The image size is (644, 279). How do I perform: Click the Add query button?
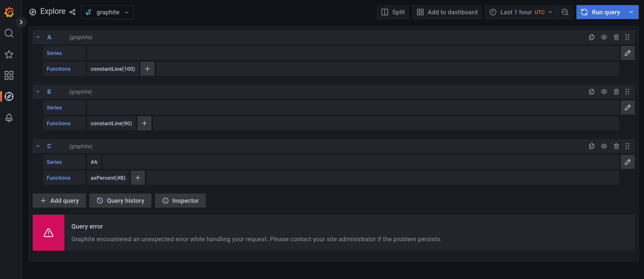pyautogui.click(x=59, y=200)
